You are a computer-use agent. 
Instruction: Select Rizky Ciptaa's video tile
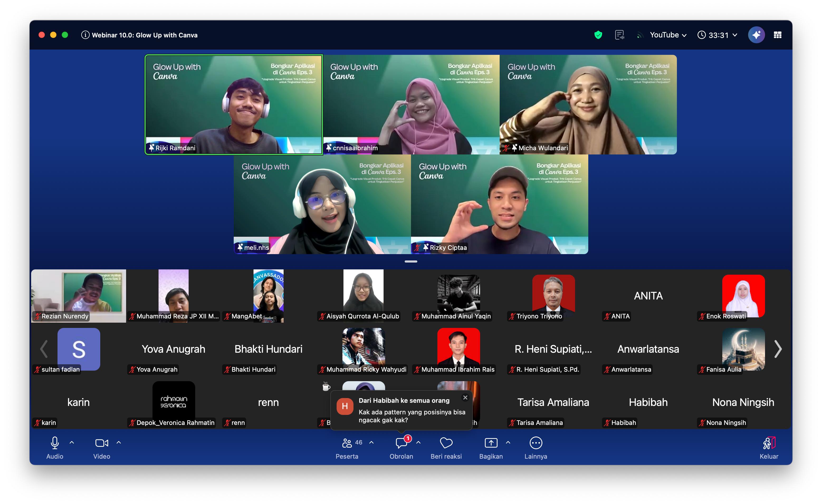(499, 204)
